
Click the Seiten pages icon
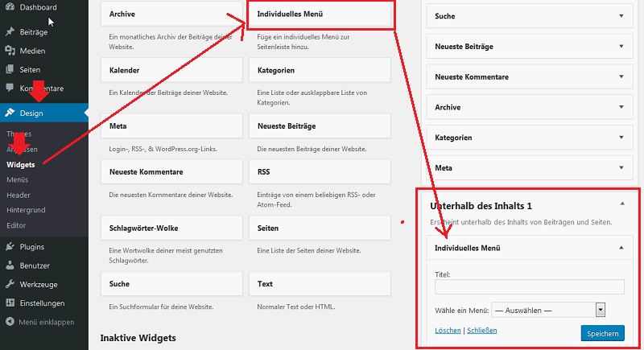click(10, 69)
